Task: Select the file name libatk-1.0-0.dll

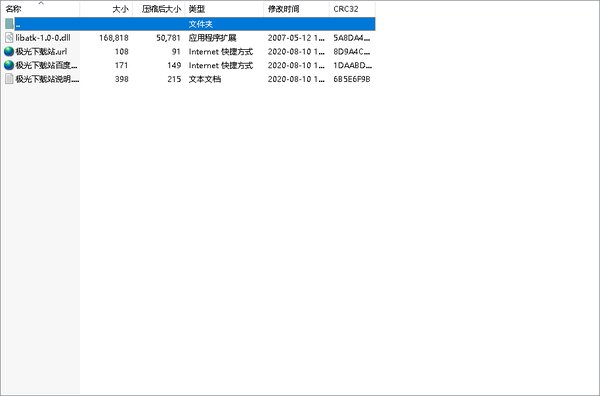Action: point(43,37)
